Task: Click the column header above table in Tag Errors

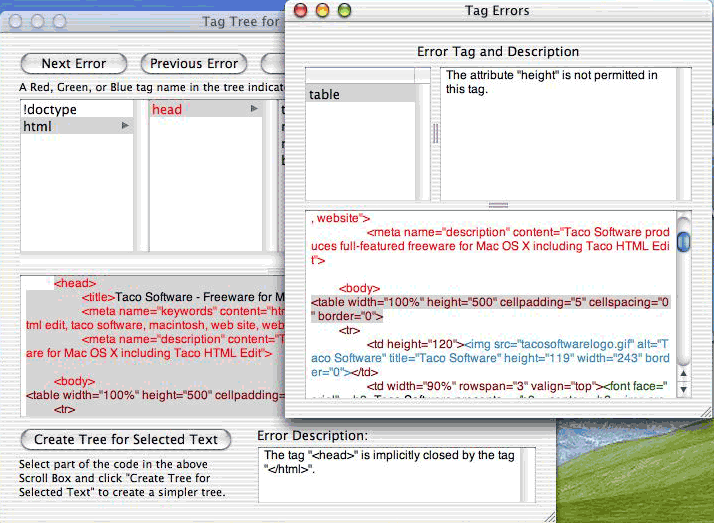Action: point(360,75)
